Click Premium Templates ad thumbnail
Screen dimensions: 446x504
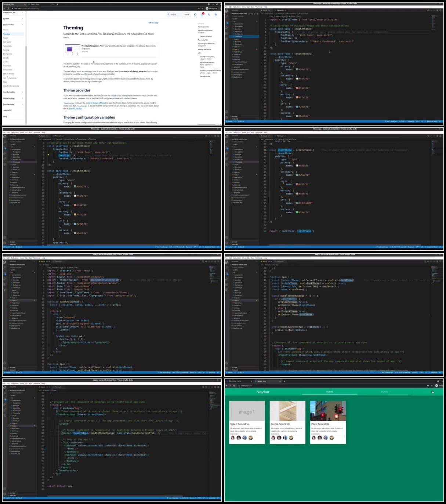click(x=72, y=50)
